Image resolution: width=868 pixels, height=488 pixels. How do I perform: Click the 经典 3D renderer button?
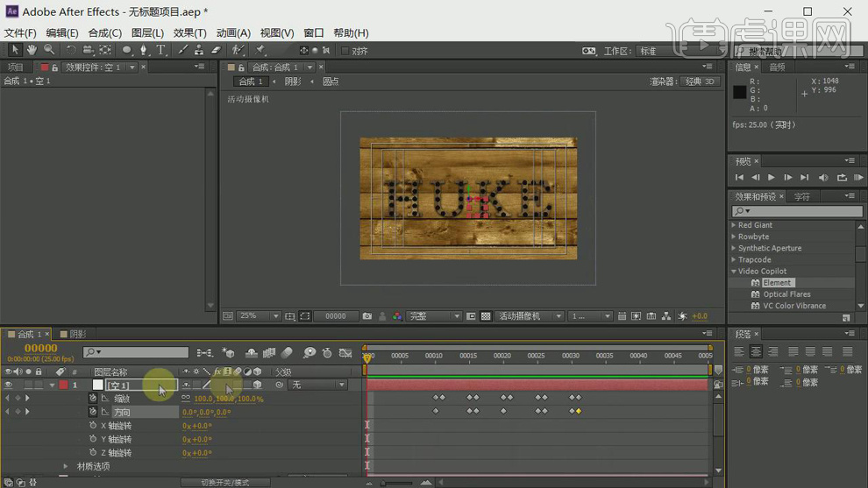click(701, 81)
